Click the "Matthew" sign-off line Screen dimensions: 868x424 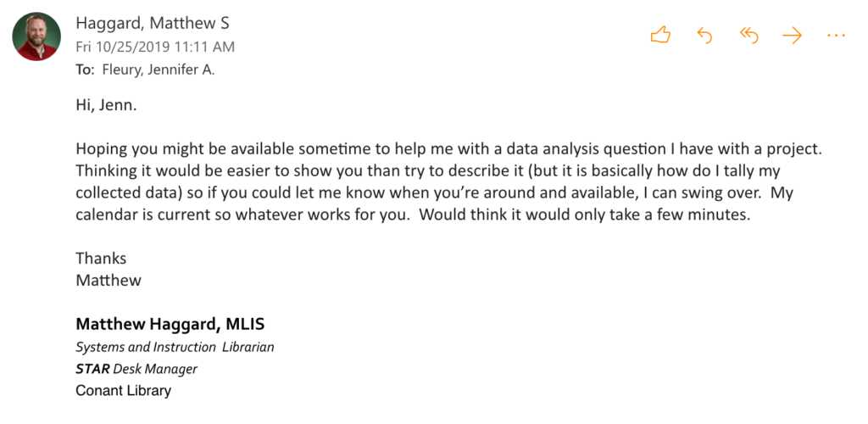point(108,280)
